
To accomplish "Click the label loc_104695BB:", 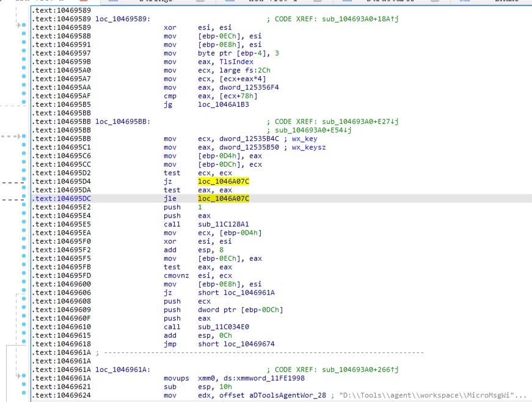I will [x=123, y=122].
